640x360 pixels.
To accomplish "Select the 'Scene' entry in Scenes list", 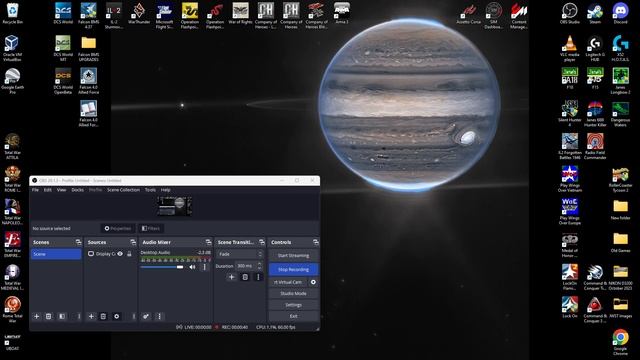I will 56,254.
